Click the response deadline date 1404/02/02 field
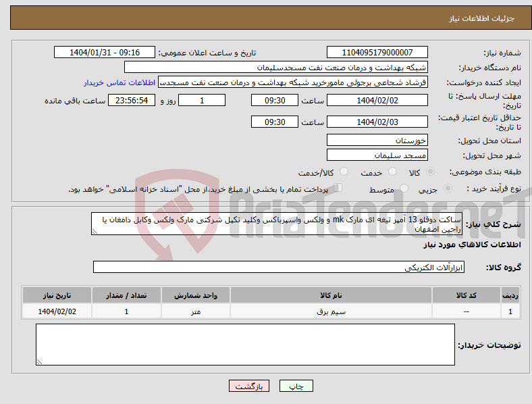Image resolution: width=532 pixels, height=404 pixels. 377,100
